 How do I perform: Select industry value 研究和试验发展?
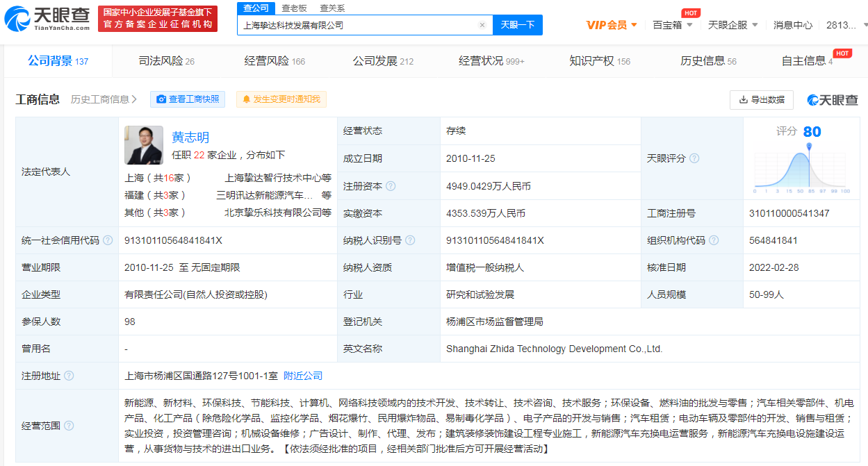coord(480,294)
